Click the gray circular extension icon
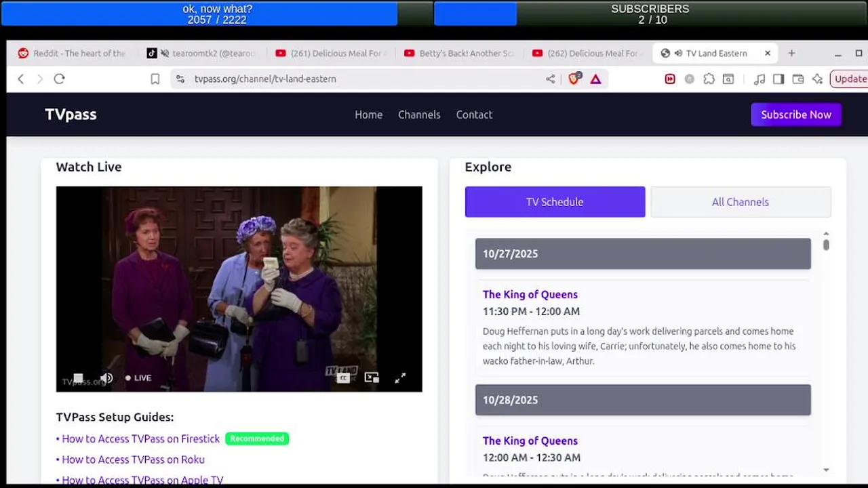 coord(689,79)
